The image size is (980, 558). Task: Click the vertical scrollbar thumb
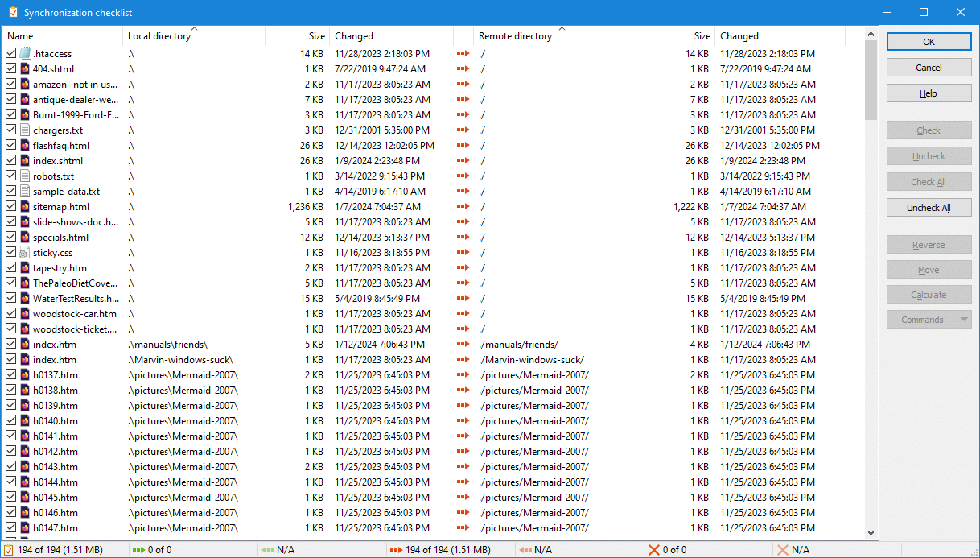coord(871,79)
